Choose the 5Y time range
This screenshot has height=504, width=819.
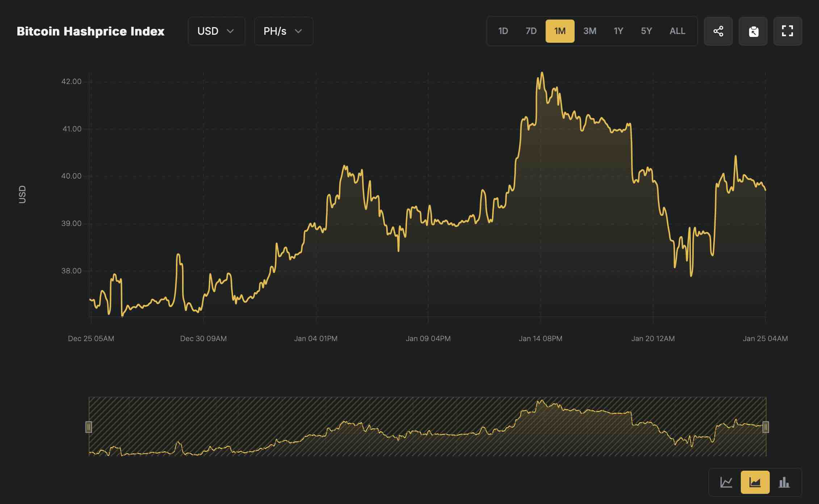coord(646,31)
